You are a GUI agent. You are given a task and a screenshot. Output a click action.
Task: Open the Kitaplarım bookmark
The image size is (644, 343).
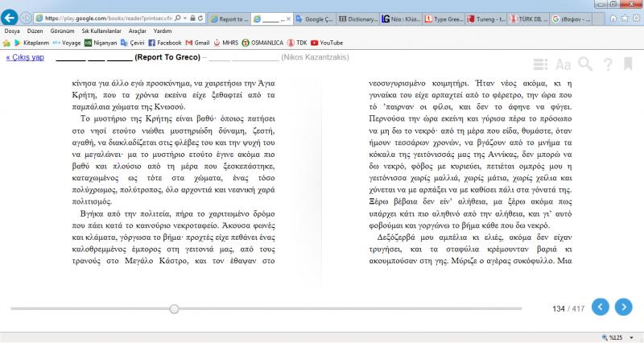(x=31, y=43)
